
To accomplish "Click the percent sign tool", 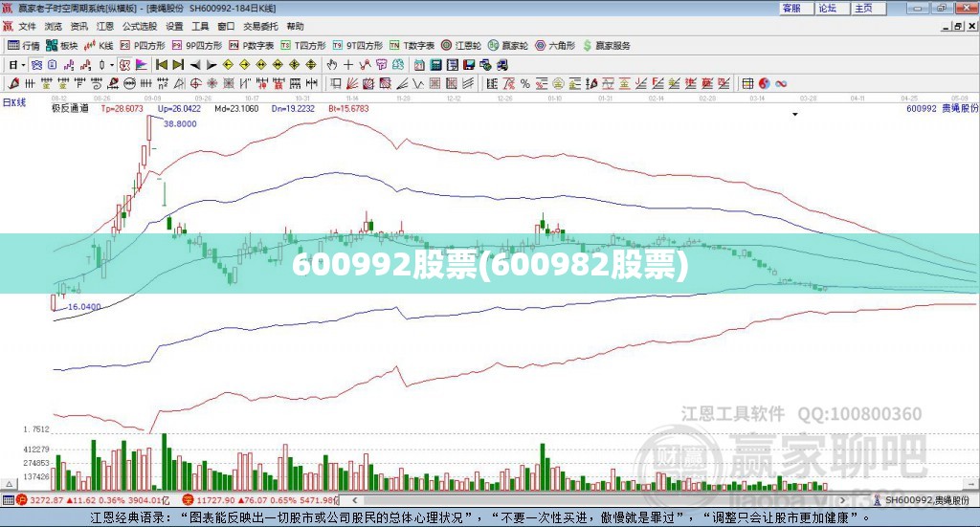I will coord(525,83).
